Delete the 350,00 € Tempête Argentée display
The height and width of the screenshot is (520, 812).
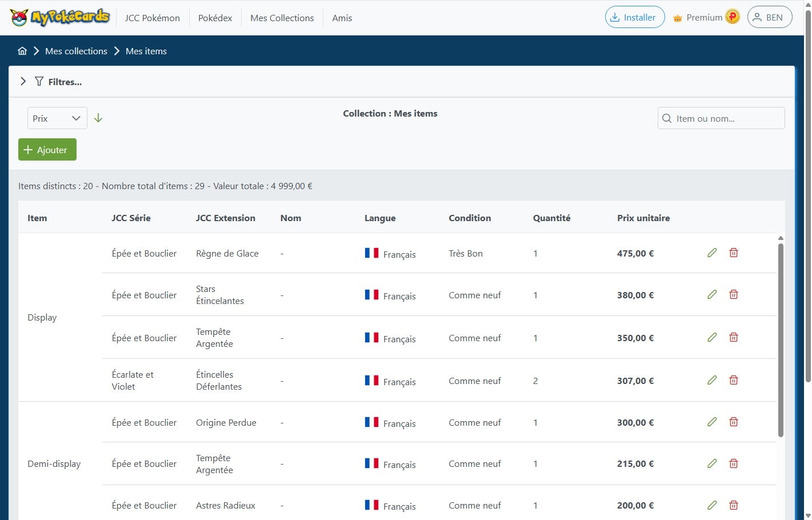[734, 337]
